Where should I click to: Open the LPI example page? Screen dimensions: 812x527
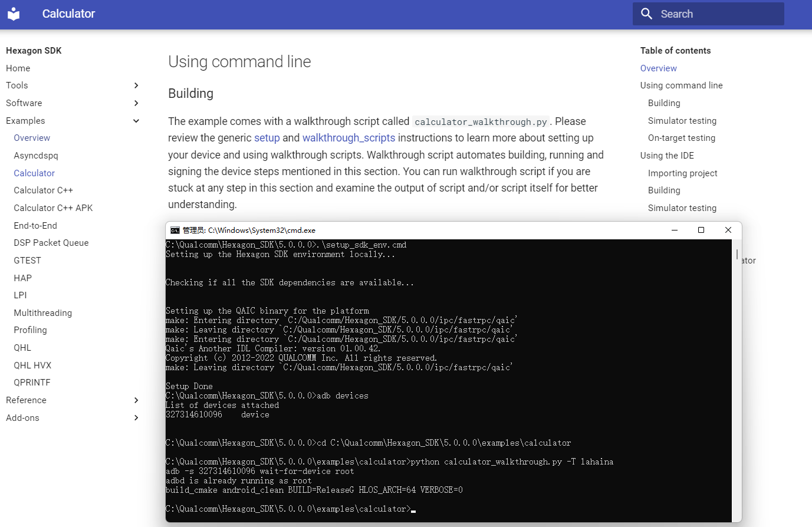click(x=20, y=295)
